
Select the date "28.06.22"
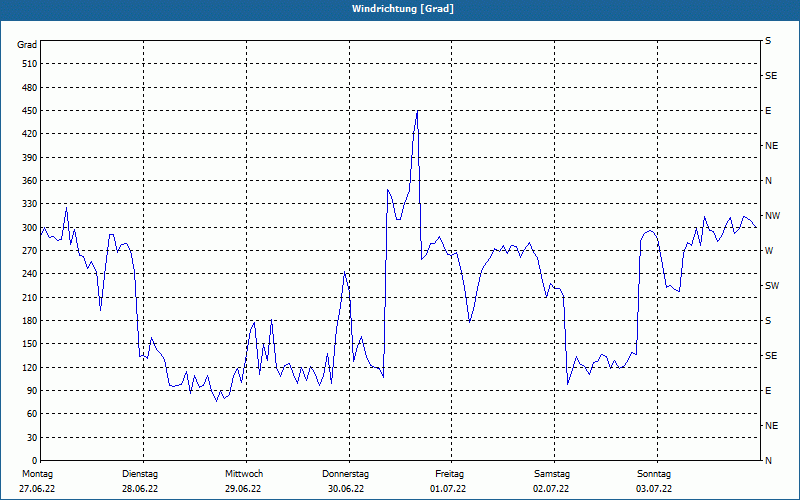pyautogui.click(x=140, y=489)
